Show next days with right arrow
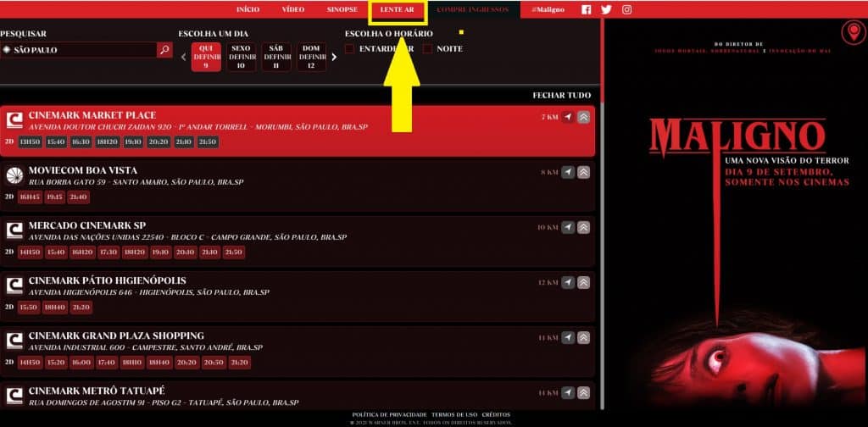 point(334,57)
